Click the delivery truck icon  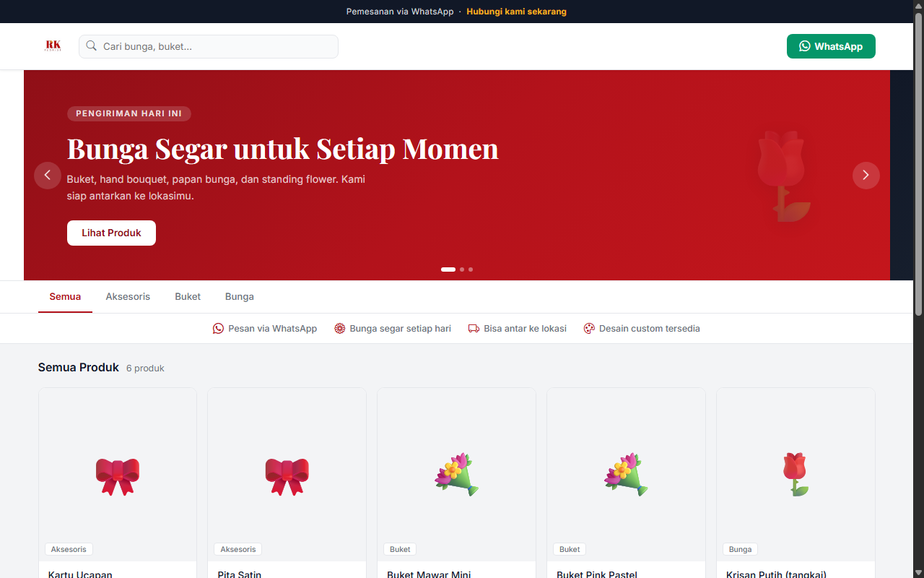pyautogui.click(x=474, y=329)
